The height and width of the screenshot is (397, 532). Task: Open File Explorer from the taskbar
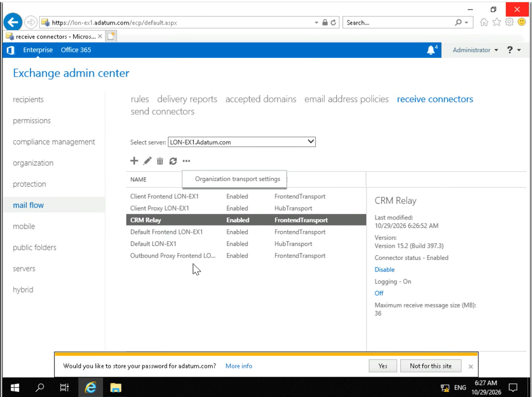click(x=116, y=387)
